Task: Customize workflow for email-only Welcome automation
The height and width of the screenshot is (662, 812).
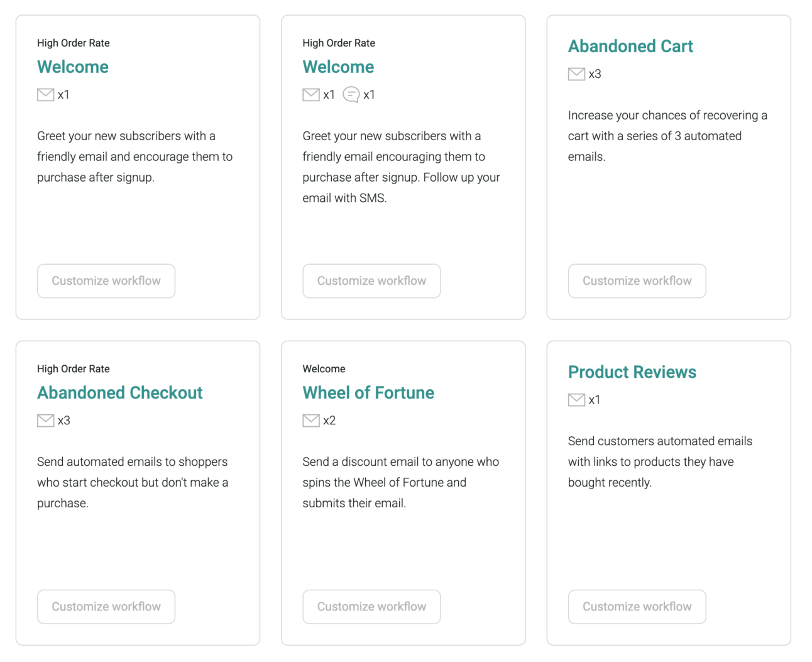Action: point(106,281)
